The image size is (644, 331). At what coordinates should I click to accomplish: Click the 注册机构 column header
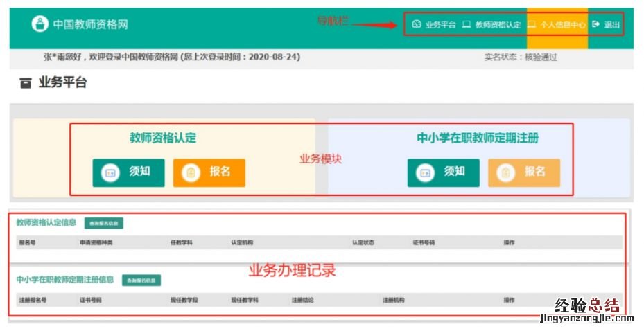(x=394, y=300)
